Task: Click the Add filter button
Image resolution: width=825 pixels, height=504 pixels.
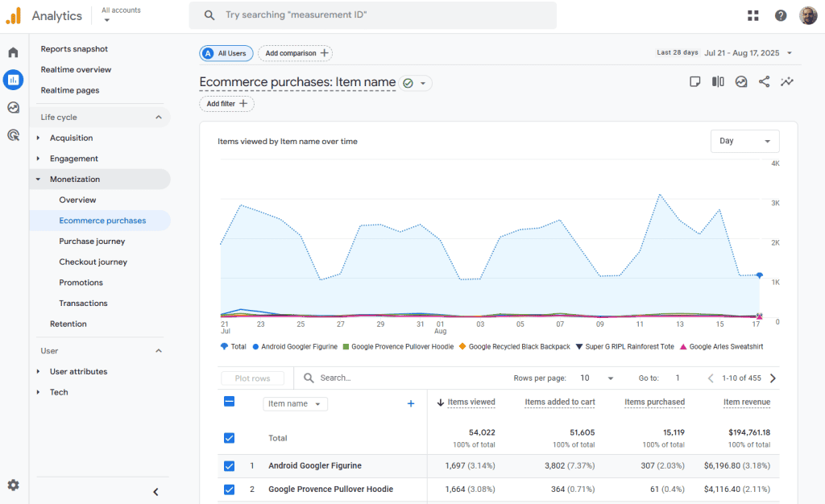Action: pyautogui.click(x=226, y=104)
